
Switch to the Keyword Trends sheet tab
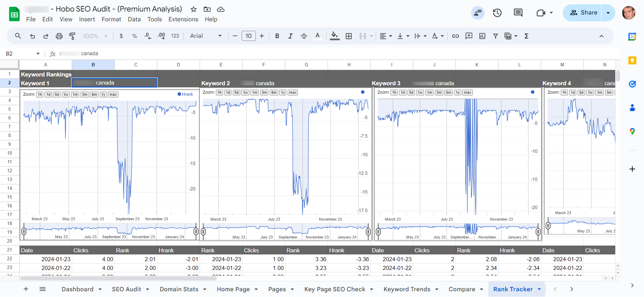(407, 289)
